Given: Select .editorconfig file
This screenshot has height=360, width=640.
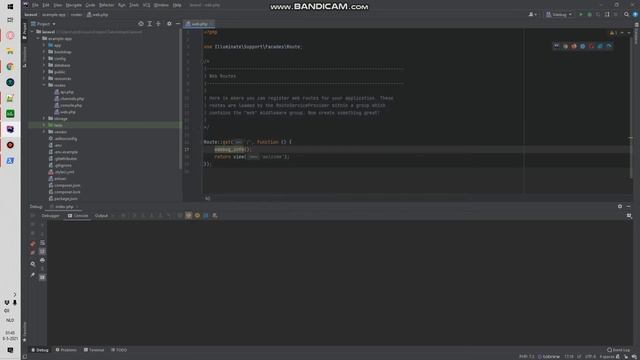Looking at the screenshot, I should click(x=62, y=139).
